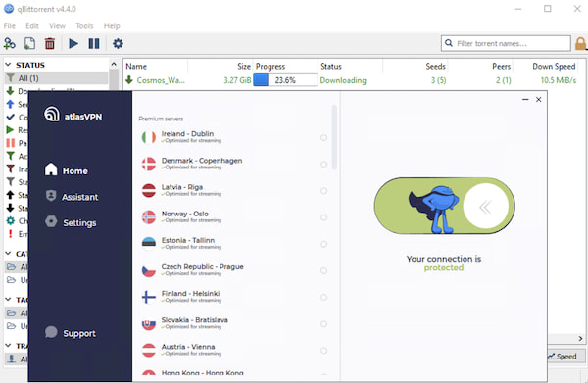Viewport: 588px width, 383px height.
Task: Pause torrents with the pause icon
Action: [x=94, y=43]
